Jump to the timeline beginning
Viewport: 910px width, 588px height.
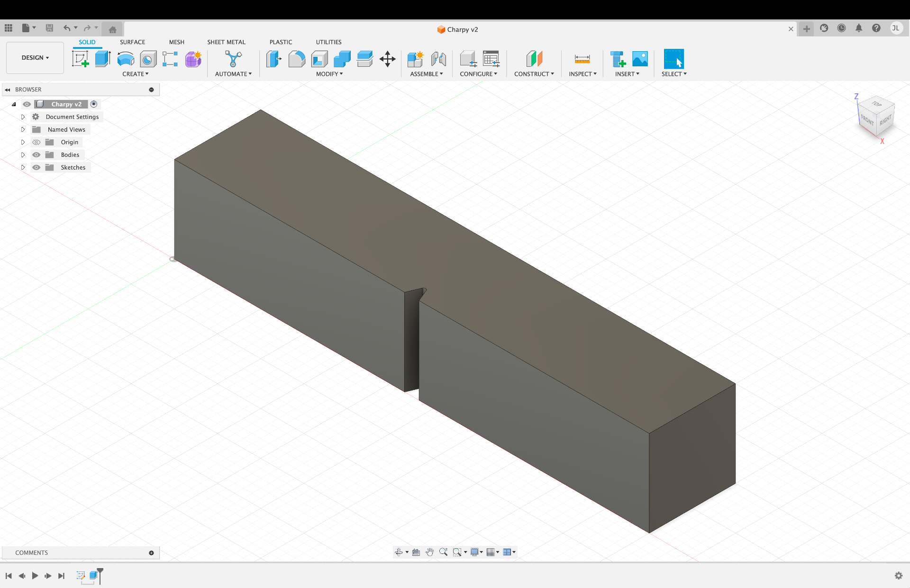(9, 576)
